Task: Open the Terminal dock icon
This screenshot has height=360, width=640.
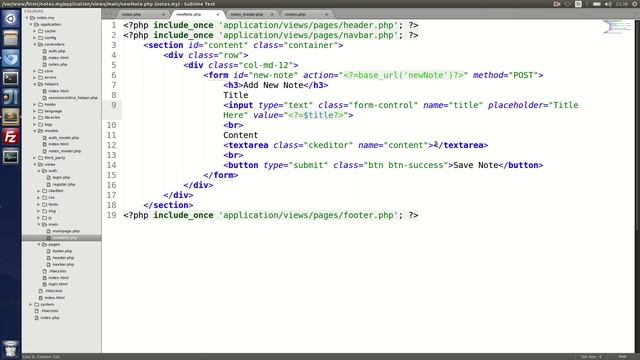Action: pyautogui.click(x=11, y=78)
